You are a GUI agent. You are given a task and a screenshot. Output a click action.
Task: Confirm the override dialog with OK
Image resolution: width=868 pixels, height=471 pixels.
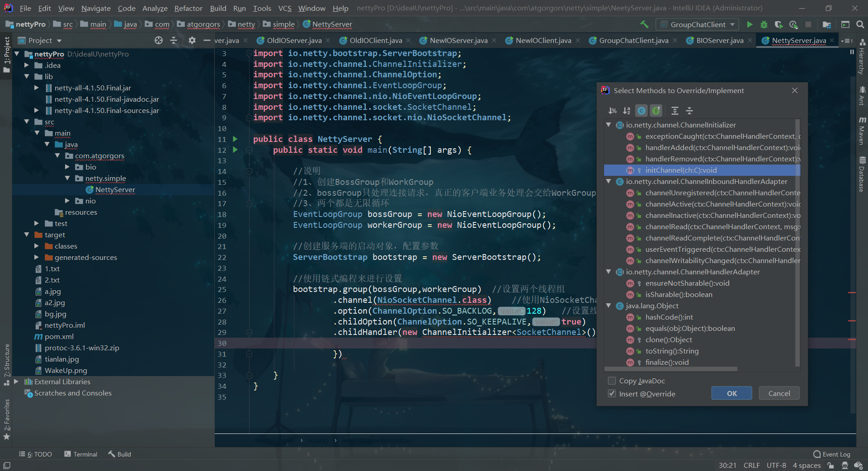click(731, 393)
